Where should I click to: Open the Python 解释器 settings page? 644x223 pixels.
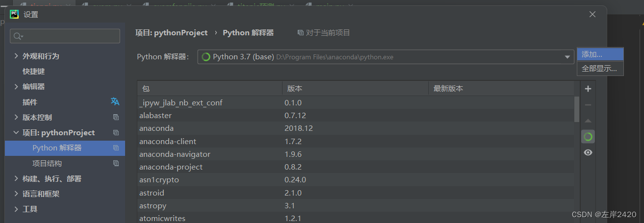pos(65,148)
